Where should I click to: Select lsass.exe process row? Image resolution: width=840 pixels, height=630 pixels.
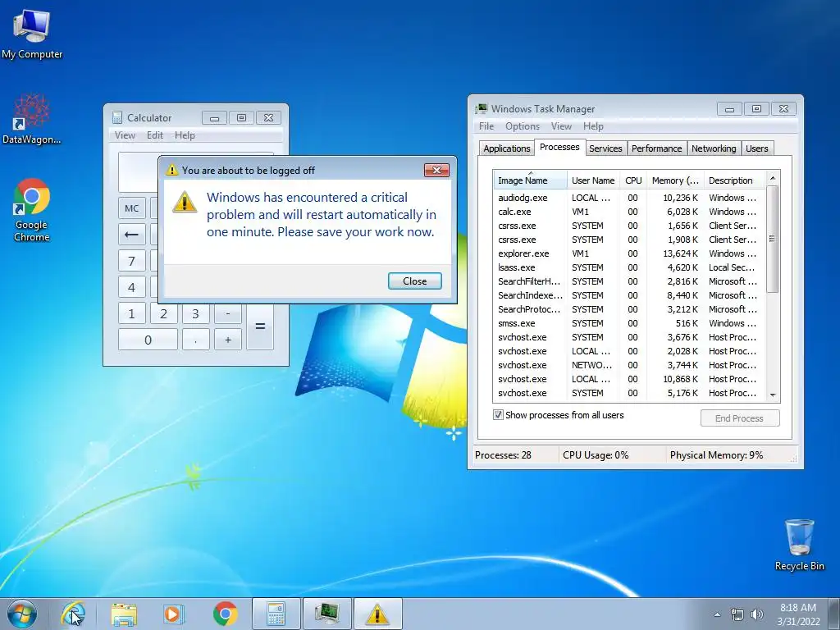pos(629,267)
